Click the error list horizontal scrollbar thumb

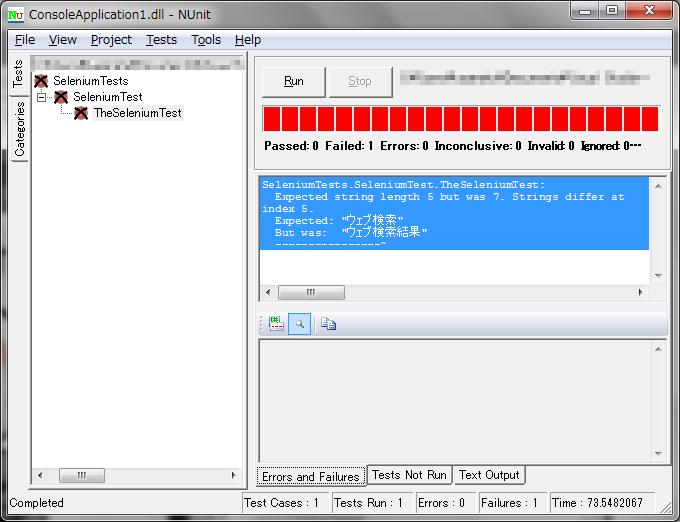coord(311,292)
